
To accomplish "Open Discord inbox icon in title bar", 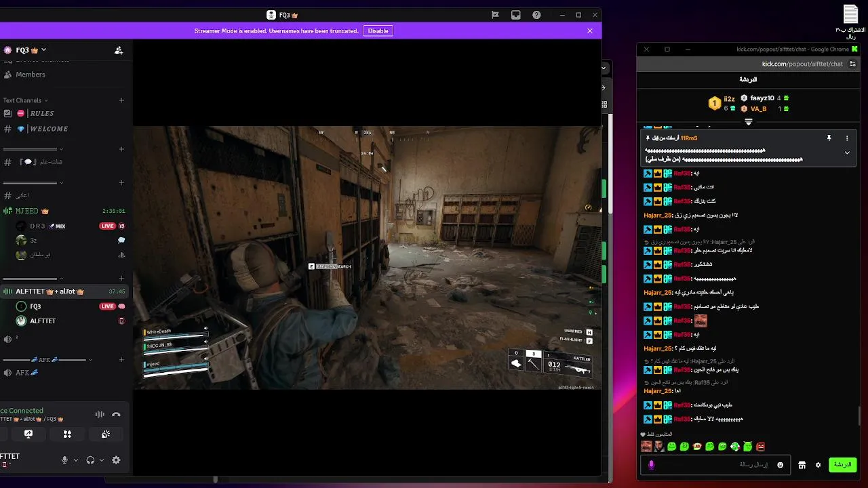I will (x=516, y=15).
